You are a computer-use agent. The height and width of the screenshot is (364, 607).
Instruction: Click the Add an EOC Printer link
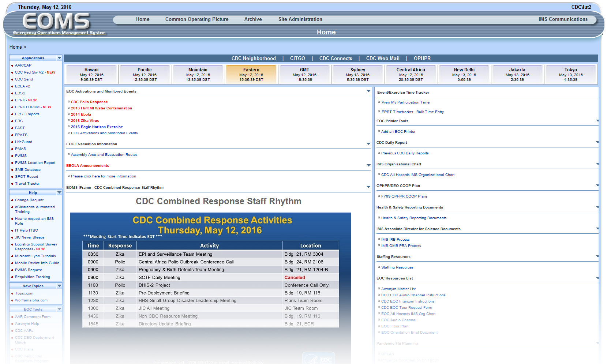(398, 132)
